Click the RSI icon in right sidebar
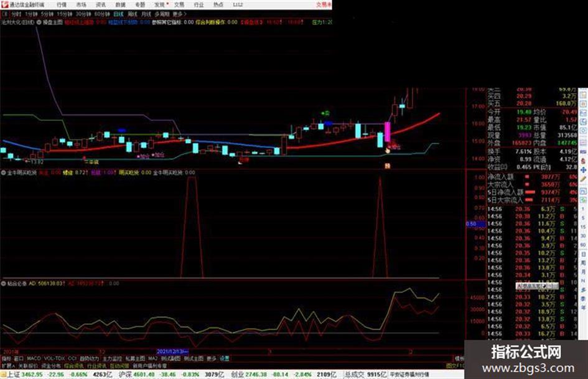The height and width of the screenshot is (379, 588). [583, 152]
